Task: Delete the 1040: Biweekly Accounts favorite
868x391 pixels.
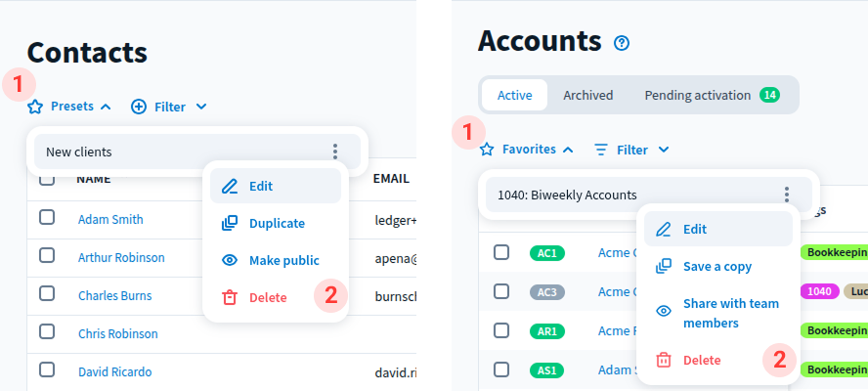Action: coord(701,360)
